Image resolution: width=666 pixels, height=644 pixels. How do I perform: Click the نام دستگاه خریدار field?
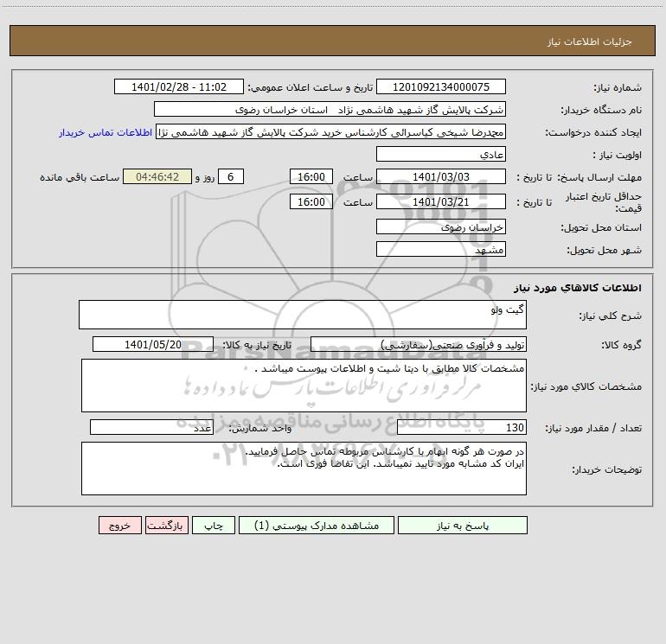[x=330, y=109]
